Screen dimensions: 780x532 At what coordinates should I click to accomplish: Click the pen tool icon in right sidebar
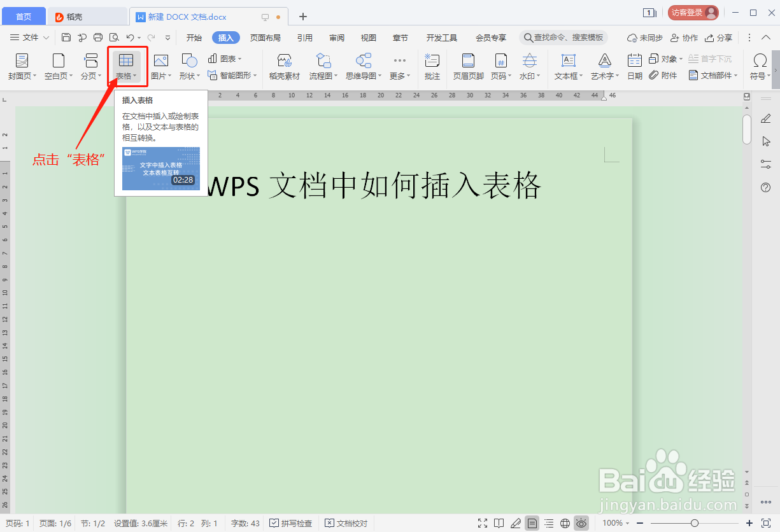coord(766,118)
